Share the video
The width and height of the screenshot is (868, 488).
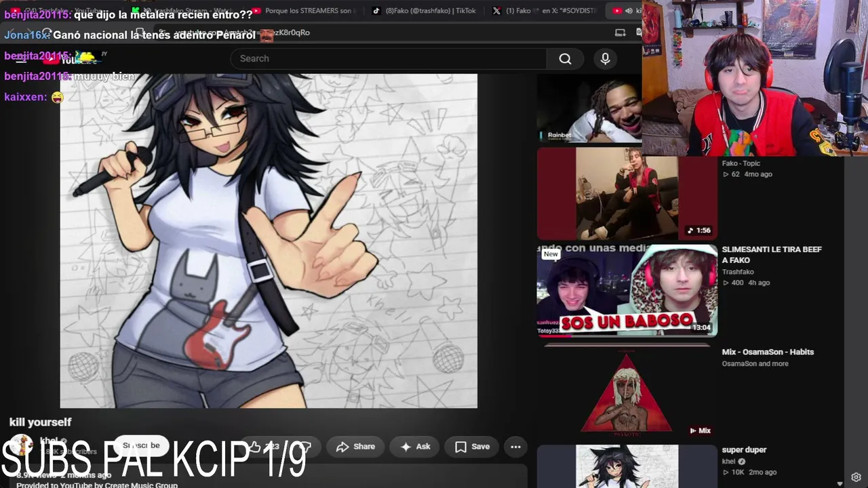point(355,447)
